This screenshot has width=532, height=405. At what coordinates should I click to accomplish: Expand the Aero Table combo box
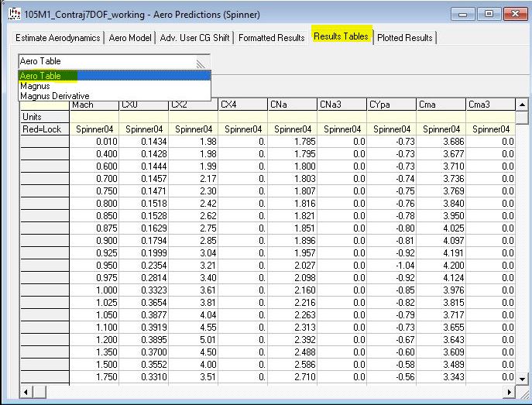[x=202, y=62]
